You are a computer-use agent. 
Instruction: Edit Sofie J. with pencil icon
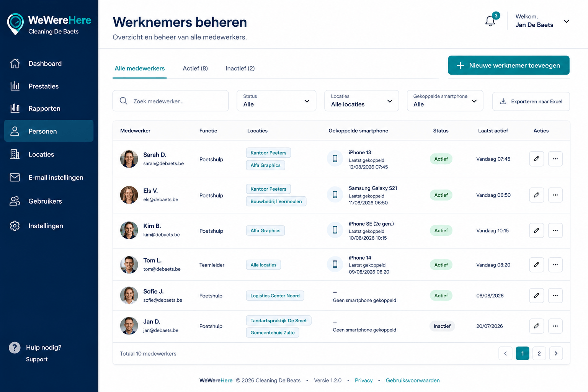point(537,296)
